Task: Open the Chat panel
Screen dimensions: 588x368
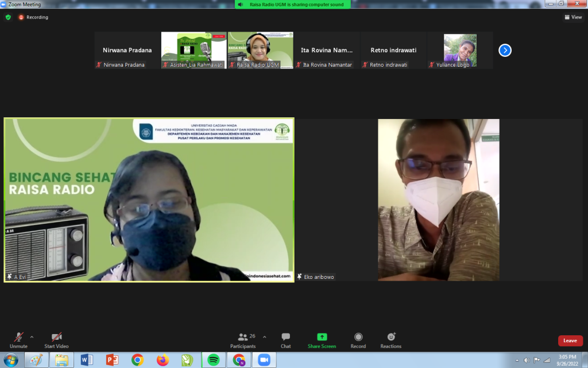Action: (286, 340)
